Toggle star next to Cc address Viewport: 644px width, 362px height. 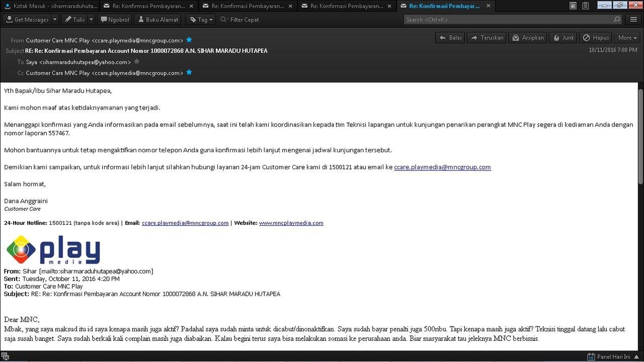click(x=189, y=72)
